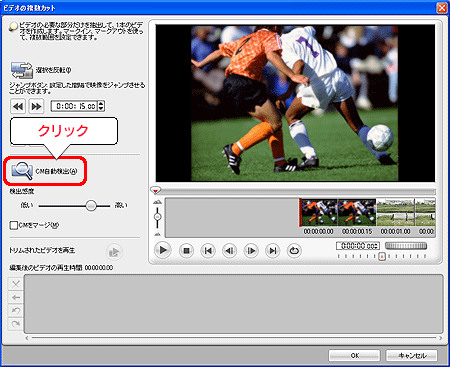Screen dimensions: 450x367
Task: Click the invert selection icon
Action: [22, 70]
